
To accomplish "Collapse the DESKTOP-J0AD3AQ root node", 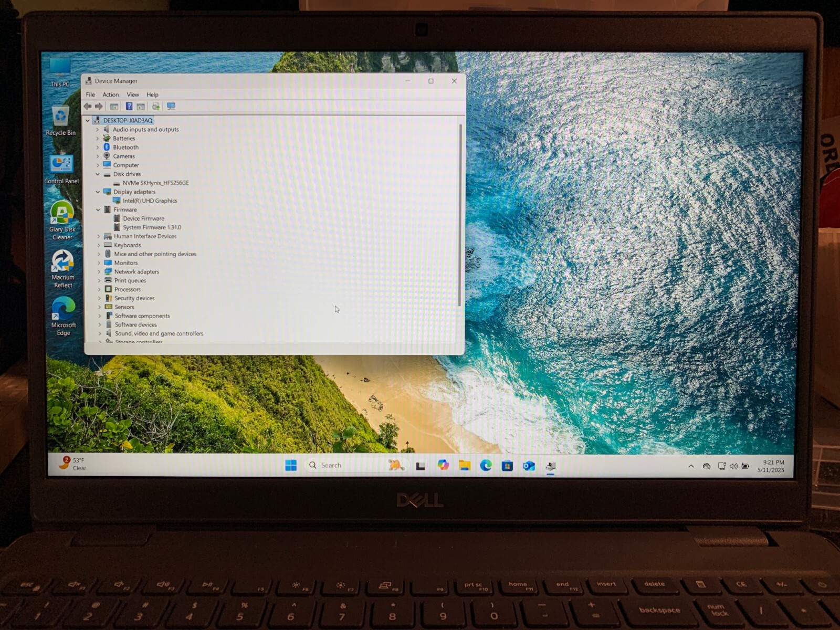I will click(x=88, y=121).
